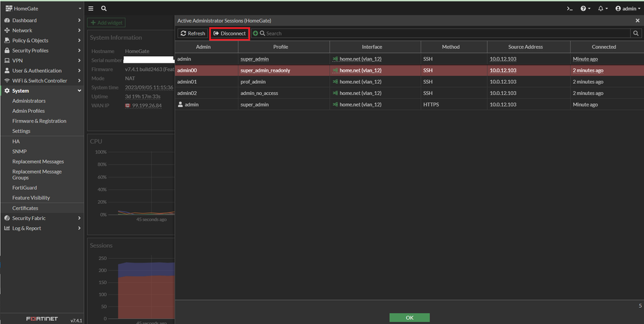Open the CLI console icon

point(570,8)
